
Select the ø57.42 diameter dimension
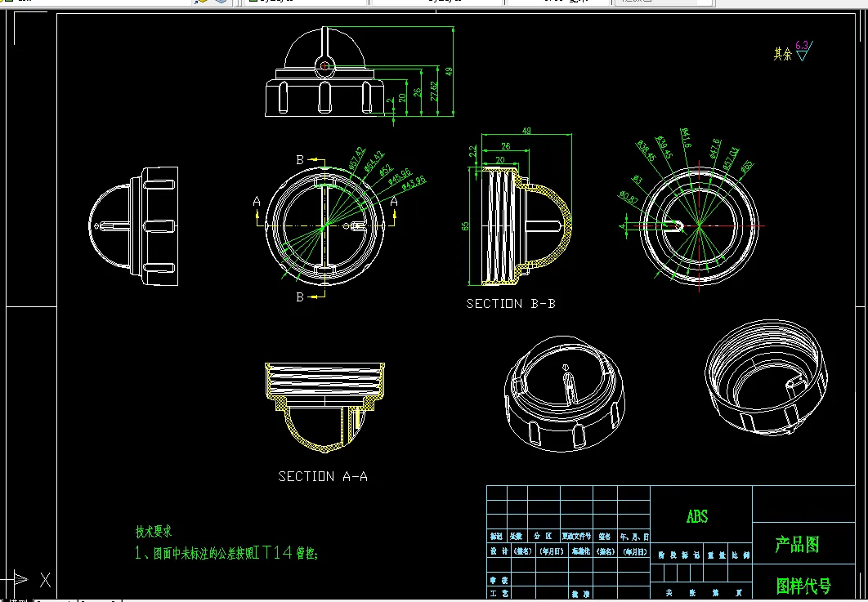pos(357,158)
